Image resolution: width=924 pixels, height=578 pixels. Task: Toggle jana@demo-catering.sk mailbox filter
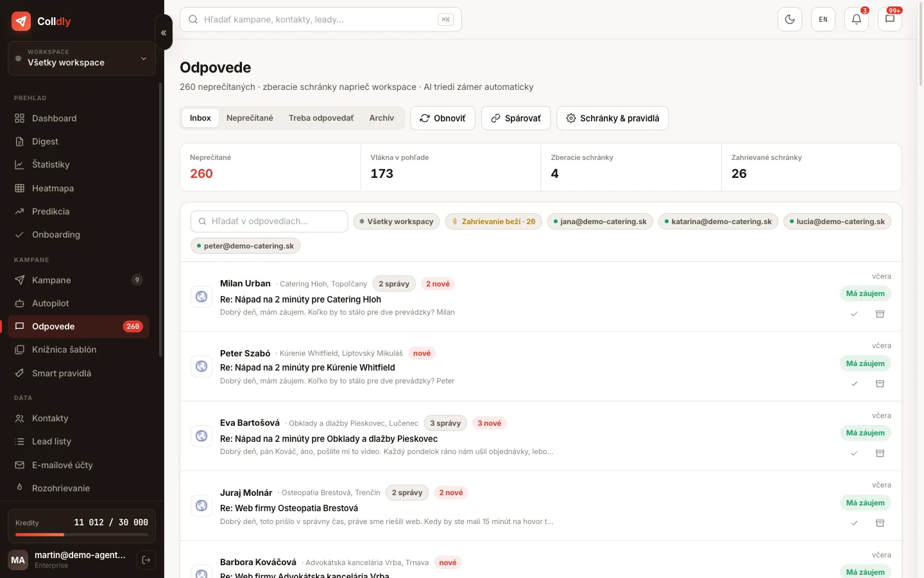[x=600, y=222]
